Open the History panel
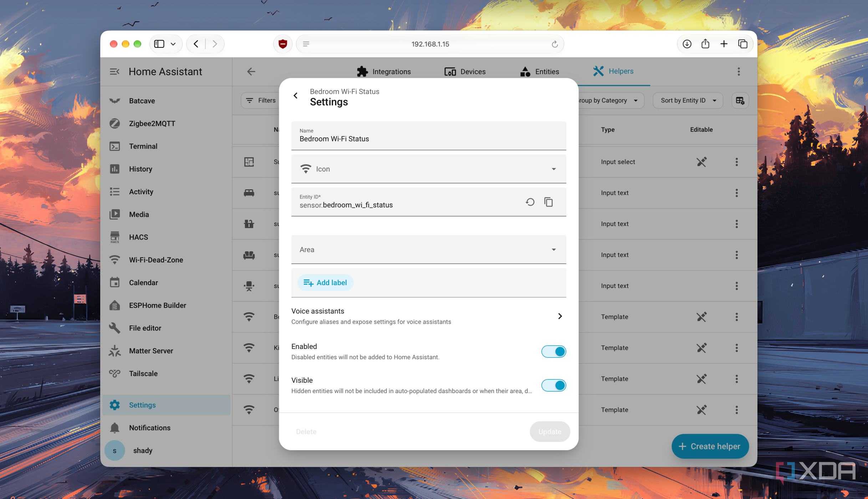The image size is (868, 499). pyautogui.click(x=166, y=169)
